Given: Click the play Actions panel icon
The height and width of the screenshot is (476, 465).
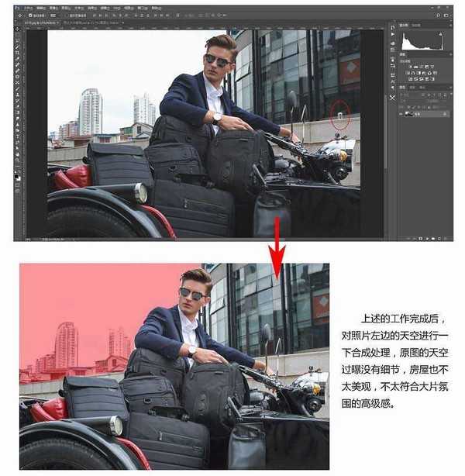Looking at the screenshot, I should 393,35.
